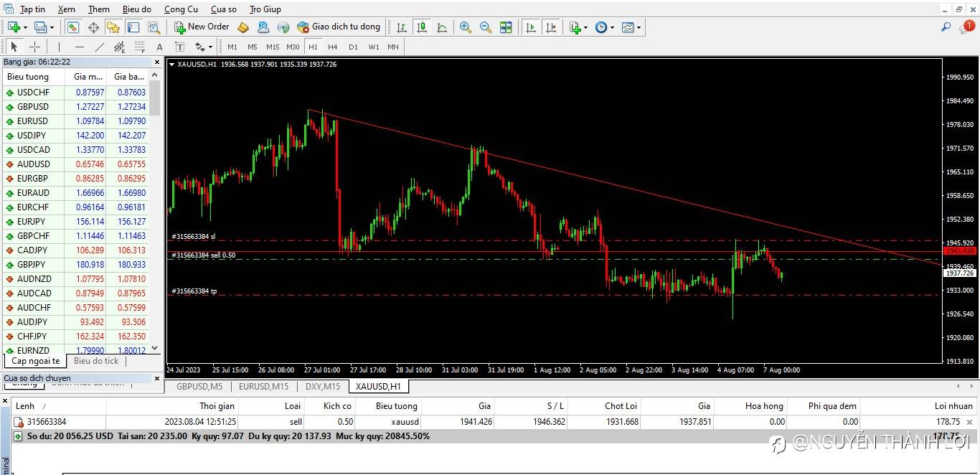Screen dimensions: 980x475
Task: Expand the New Chart dropdown arrow
Action: click(25, 28)
